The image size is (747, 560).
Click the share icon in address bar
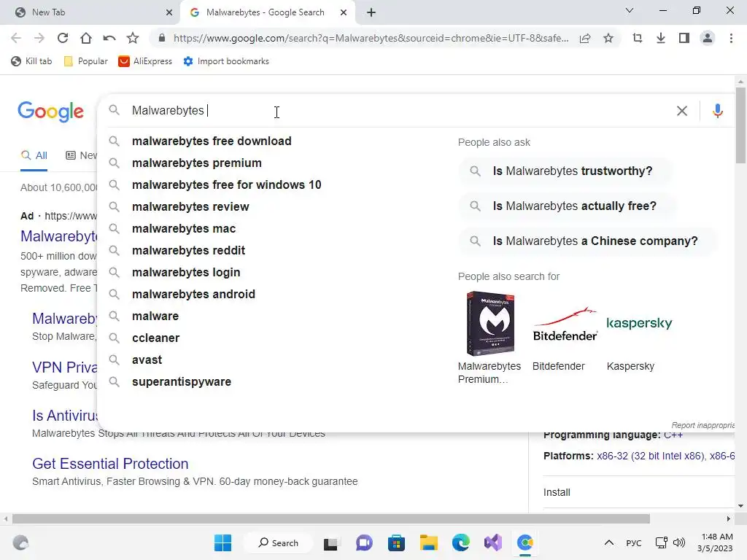(585, 38)
